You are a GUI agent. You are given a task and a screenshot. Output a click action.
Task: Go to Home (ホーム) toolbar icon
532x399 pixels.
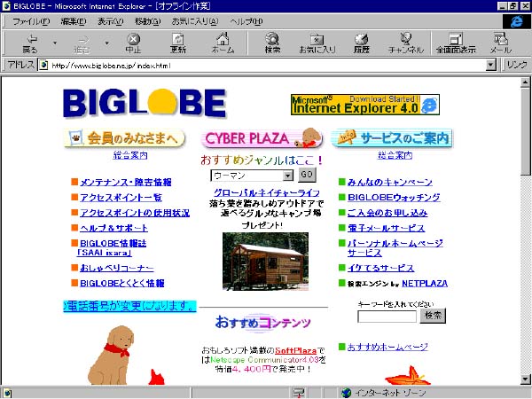(x=223, y=43)
